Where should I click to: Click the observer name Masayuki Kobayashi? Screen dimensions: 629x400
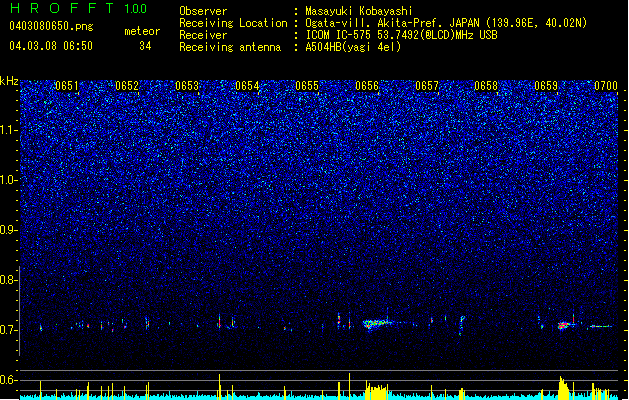coord(359,11)
